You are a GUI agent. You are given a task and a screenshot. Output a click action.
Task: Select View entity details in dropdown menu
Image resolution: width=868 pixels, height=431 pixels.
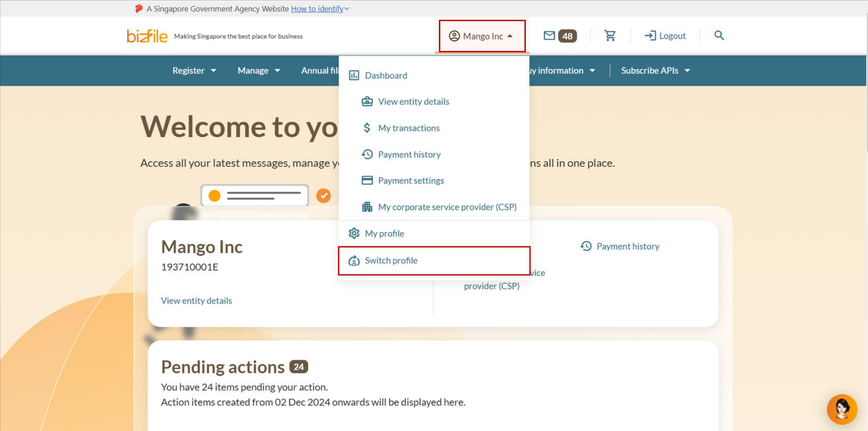point(434,101)
